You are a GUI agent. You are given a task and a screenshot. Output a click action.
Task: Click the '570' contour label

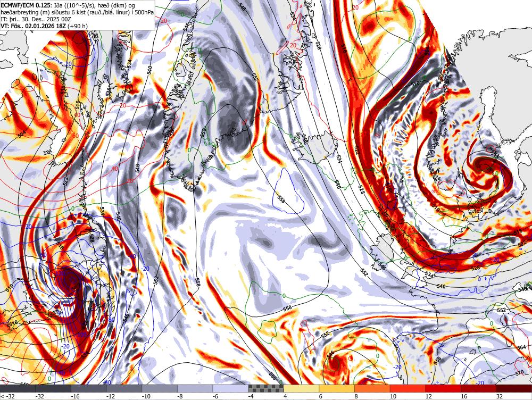tap(519, 373)
